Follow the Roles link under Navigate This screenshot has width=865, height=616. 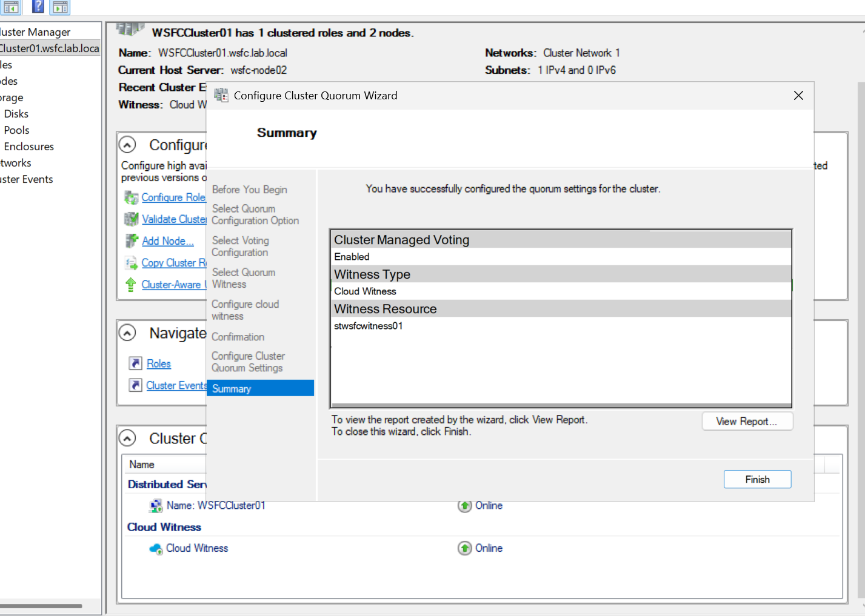(x=159, y=363)
